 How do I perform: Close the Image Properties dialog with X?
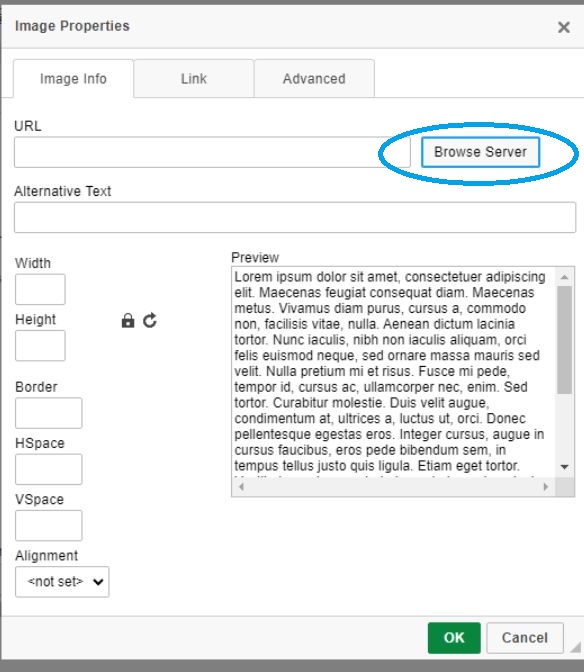point(563,27)
